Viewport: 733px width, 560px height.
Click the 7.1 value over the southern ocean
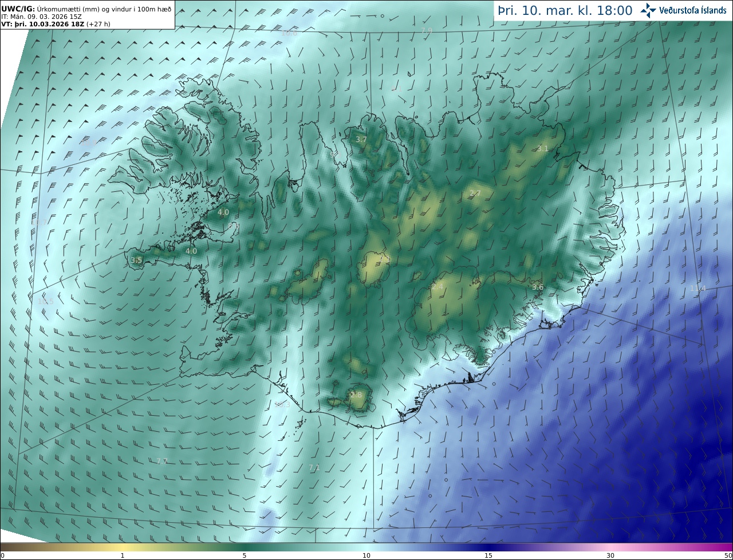pyautogui.click(x=314, y=468)
